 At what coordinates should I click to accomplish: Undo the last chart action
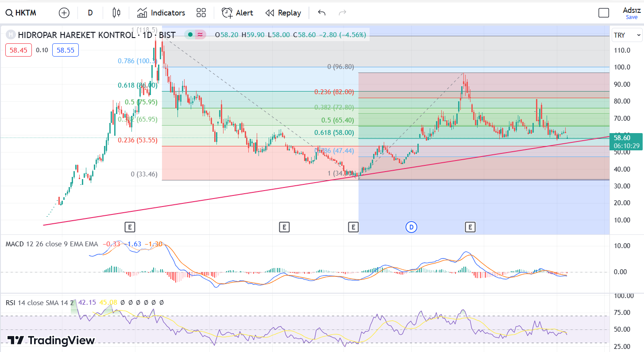click(322, 13)
